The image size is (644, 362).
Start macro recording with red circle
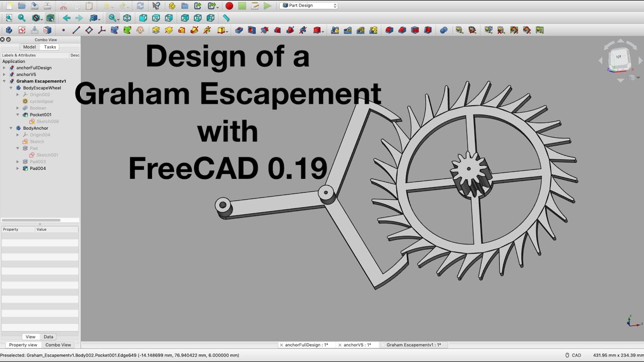coord(229,6)
